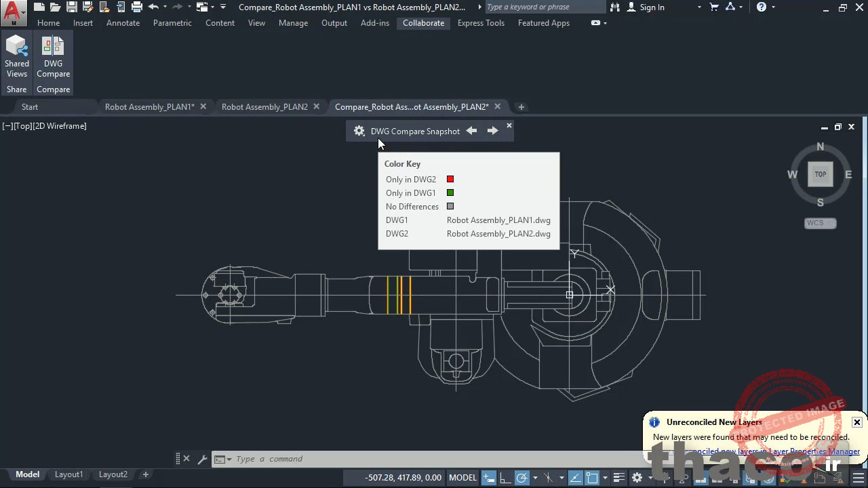Click the gray No Differences swatch
Viewport: 868px width, 488px height.
[450, 207]
